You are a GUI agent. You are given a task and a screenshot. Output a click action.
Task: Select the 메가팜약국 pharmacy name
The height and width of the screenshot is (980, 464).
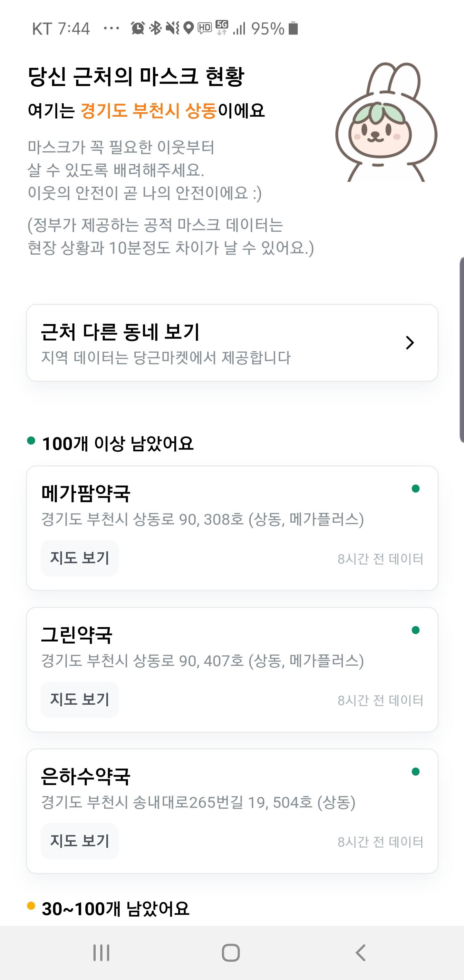[86, 494]
